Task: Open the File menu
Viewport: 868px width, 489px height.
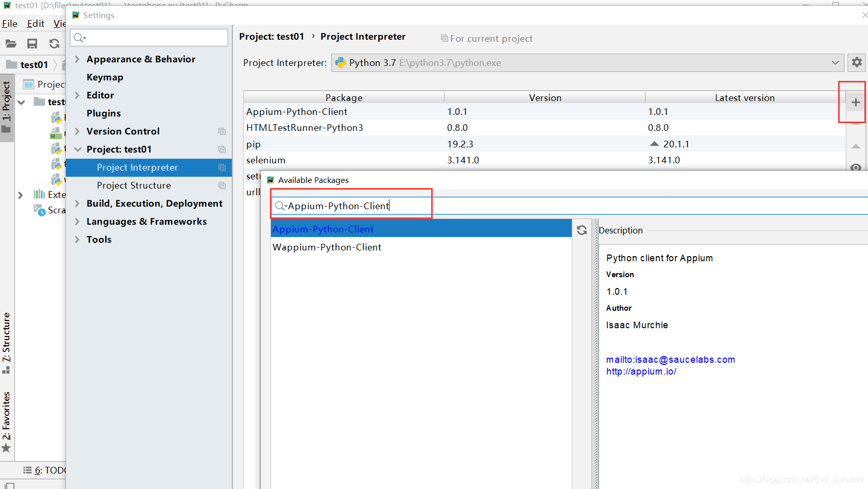Action: tap(10, 24)
